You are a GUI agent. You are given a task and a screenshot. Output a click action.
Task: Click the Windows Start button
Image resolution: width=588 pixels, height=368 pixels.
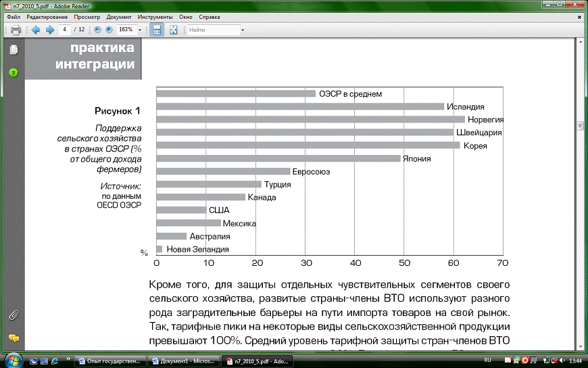tap(12, 359)
